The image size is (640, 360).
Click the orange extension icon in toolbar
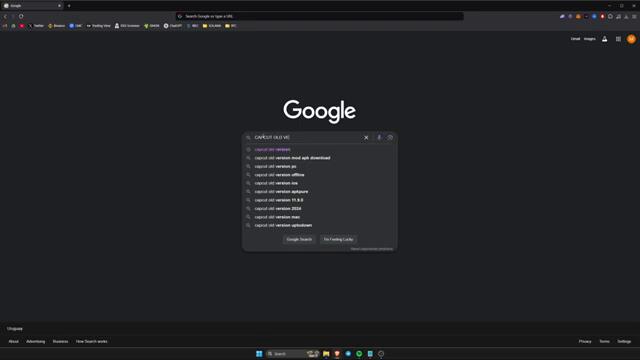click(578, 16)
